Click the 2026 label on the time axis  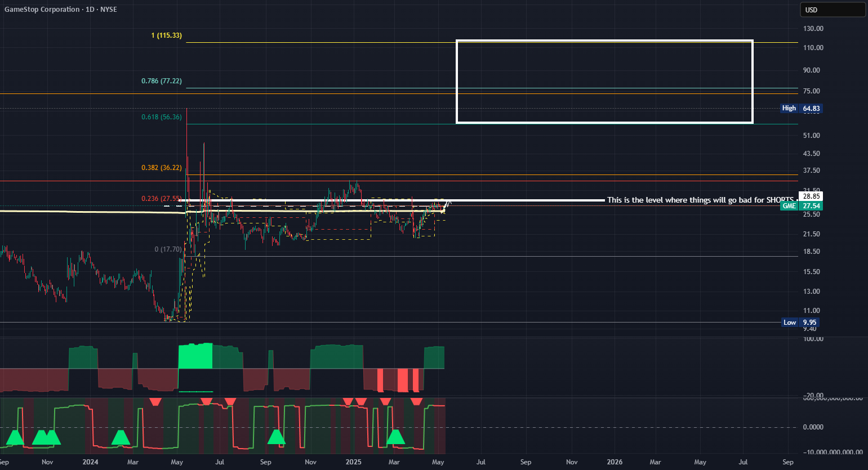pyautogui.click(x=615, y=462)
